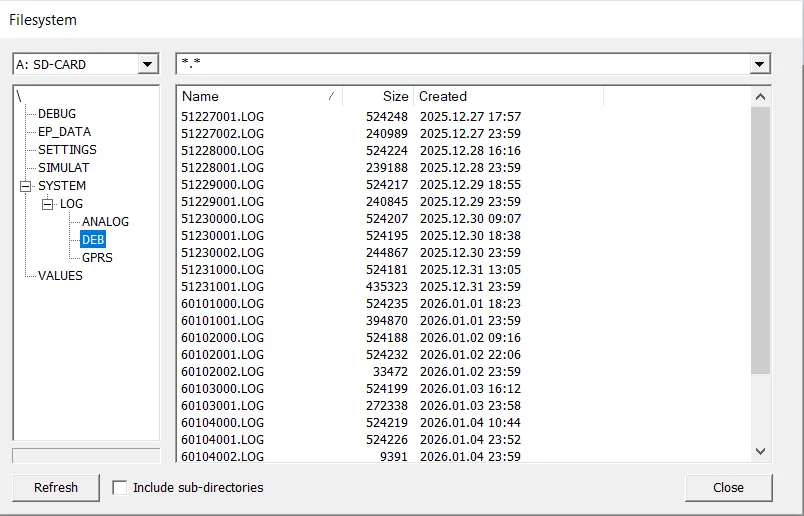Select the DEB folder
Viewport: 804px width, 516px height.
[93, 240]
